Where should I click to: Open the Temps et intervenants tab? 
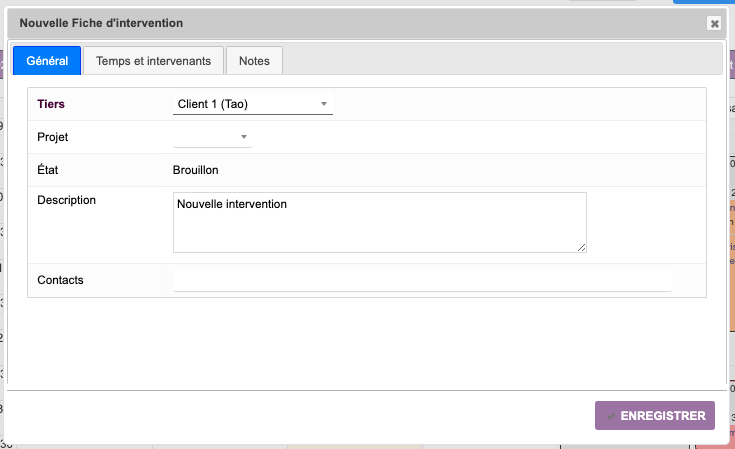tap(153, 61)
